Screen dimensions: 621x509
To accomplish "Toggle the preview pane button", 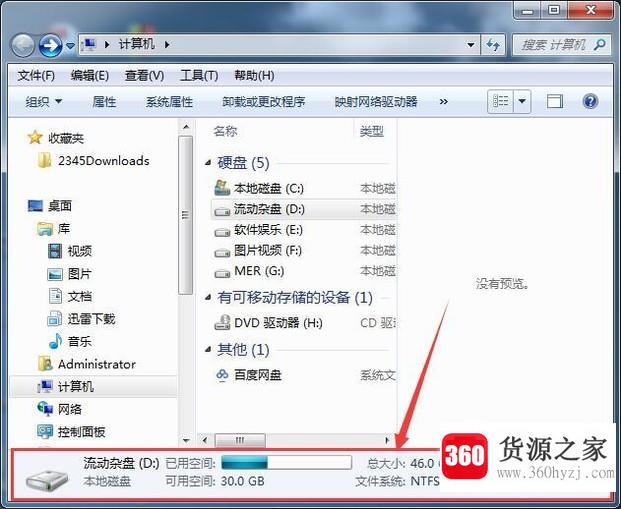I will tap(555, 101).
